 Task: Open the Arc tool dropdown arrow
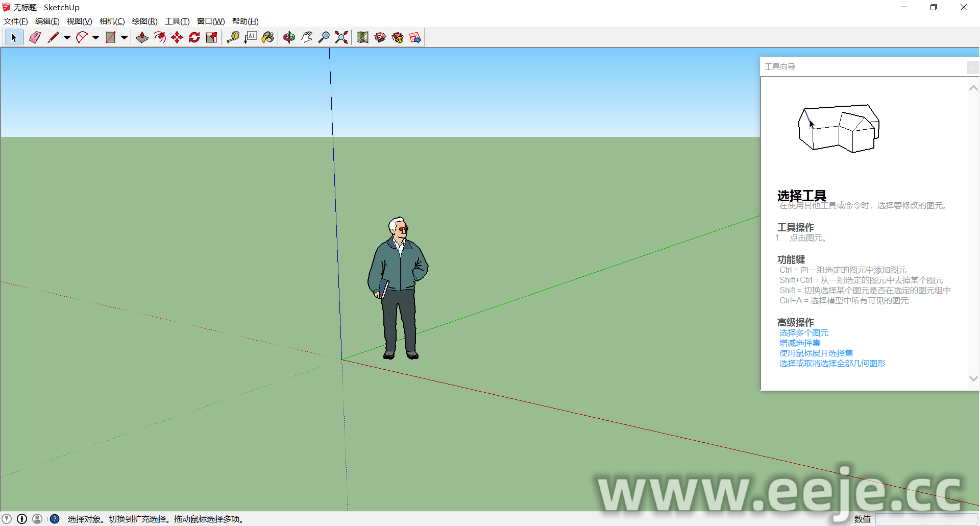(x=95, y=37)
